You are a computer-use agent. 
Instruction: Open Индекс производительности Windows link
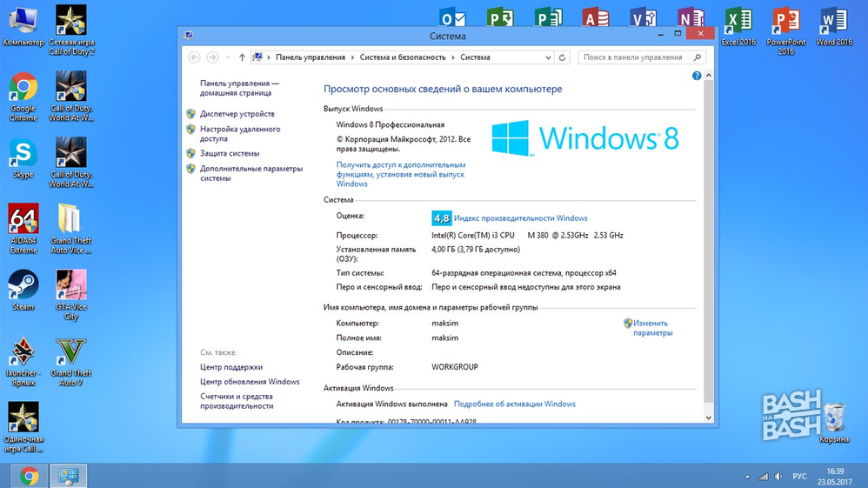[520, 218]
